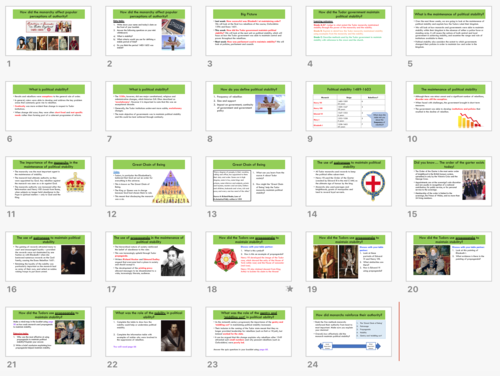Click the slide number label '1'
Screen dimensions: 500x376
tap(9, 64)
